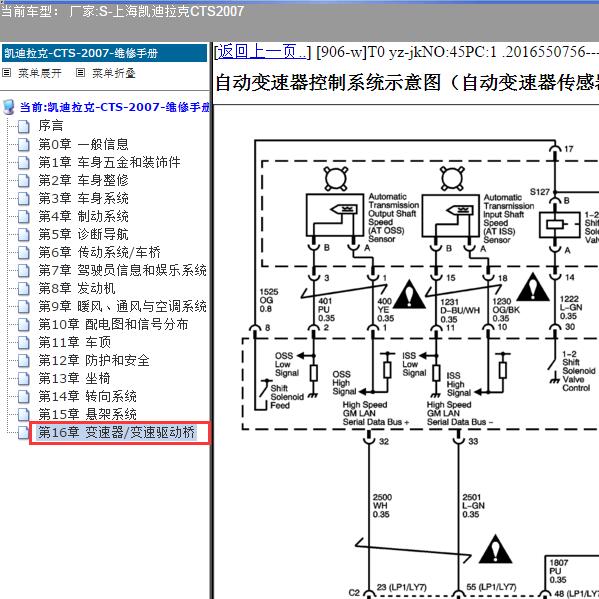Click the 凯迪拉克-CTS-2007-维修手册 panel header
Screen dimensions: 599x599
pos(104,53)
